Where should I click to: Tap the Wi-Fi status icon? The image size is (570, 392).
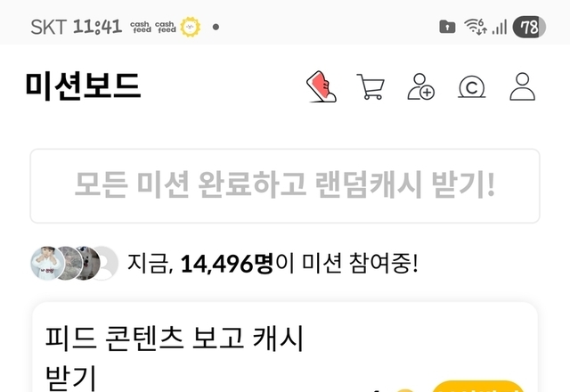tap(476, 27)
